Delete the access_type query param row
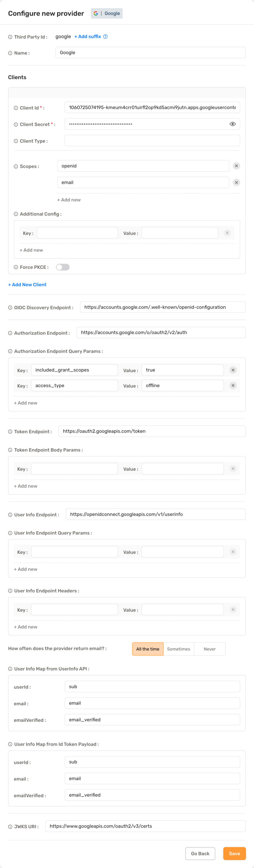Image resolution: width=254 pixels, height=868 pixels. coord(233,385)
